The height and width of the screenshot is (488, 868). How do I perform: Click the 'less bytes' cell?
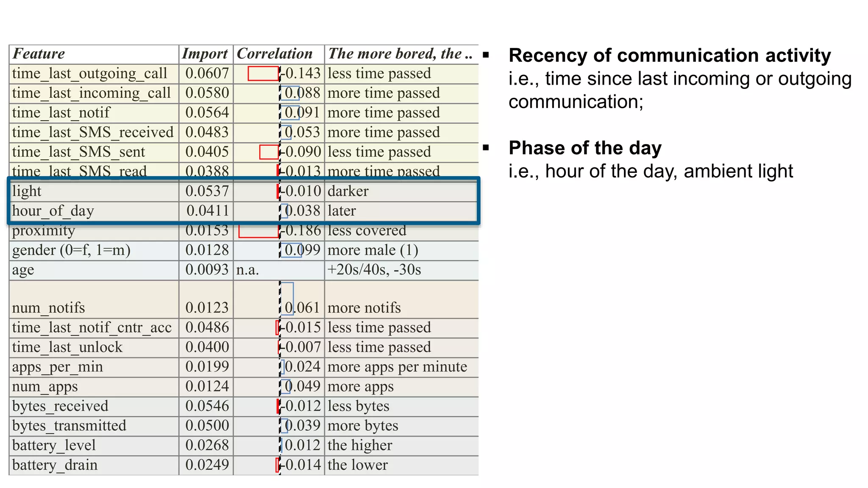(x=401, y=406)
